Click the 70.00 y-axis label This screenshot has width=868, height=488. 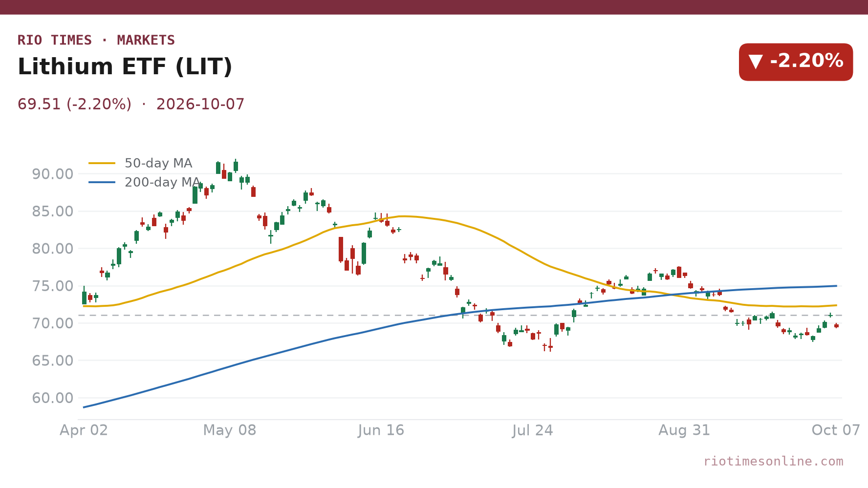point(53,323)
